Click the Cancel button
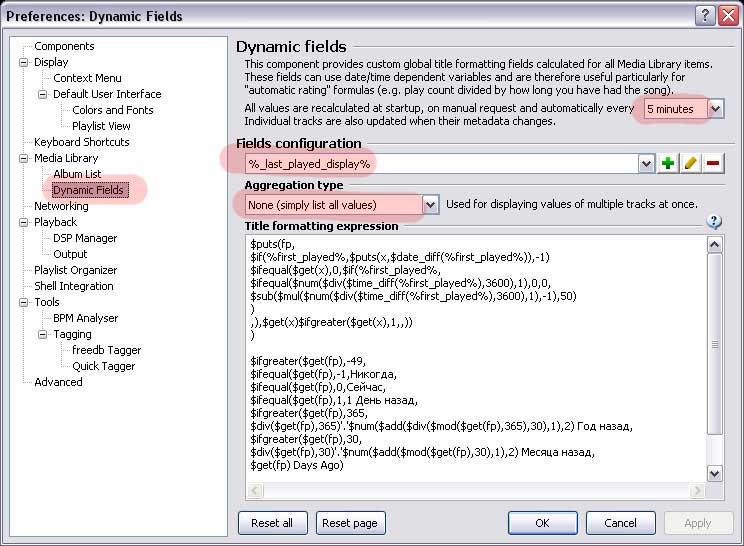Image resolution: width=744 pixels, height=546 pixels. click(x=620, y=523)
